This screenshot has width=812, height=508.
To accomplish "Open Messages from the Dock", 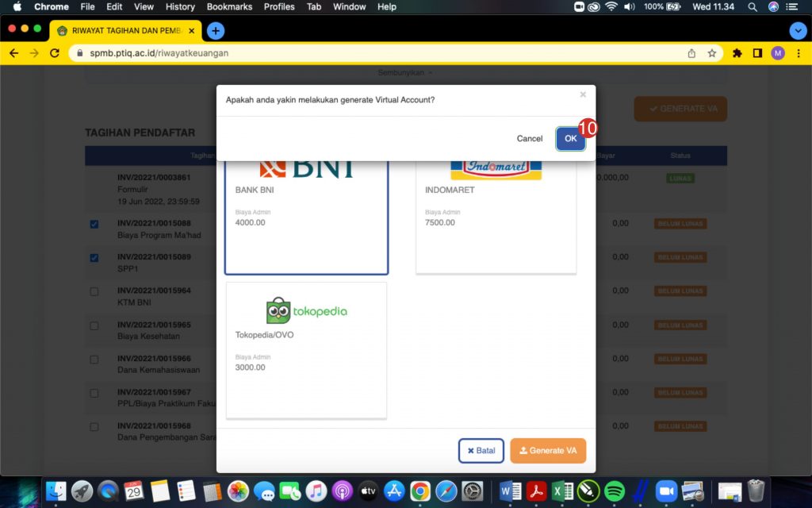I will (264, 491).
